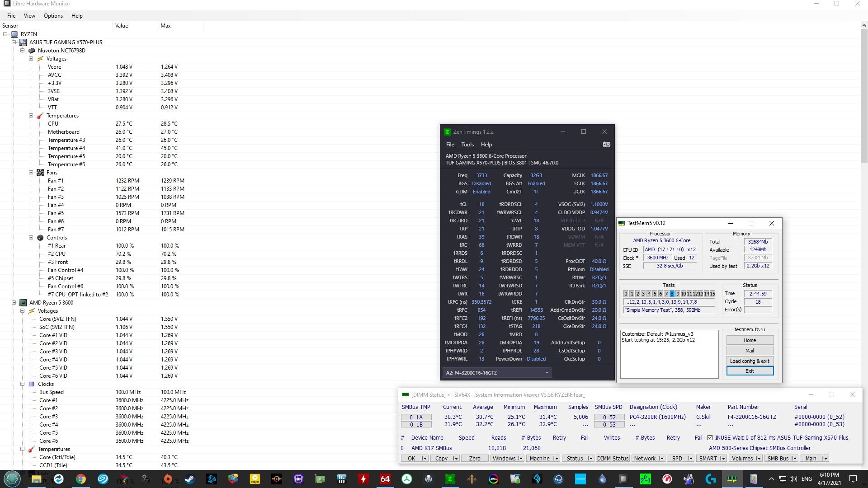Collapse the RYZEN root tree node
Image resolution: width=868 pixels, height=488 pixels.
[x=5, y=34]
